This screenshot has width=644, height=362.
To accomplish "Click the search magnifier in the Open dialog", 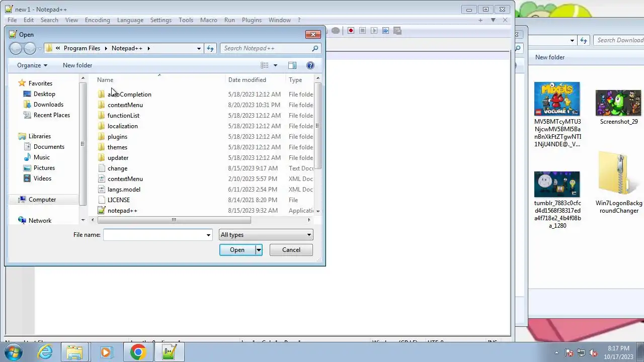I will pyautogui.click(x=315, y=48).
